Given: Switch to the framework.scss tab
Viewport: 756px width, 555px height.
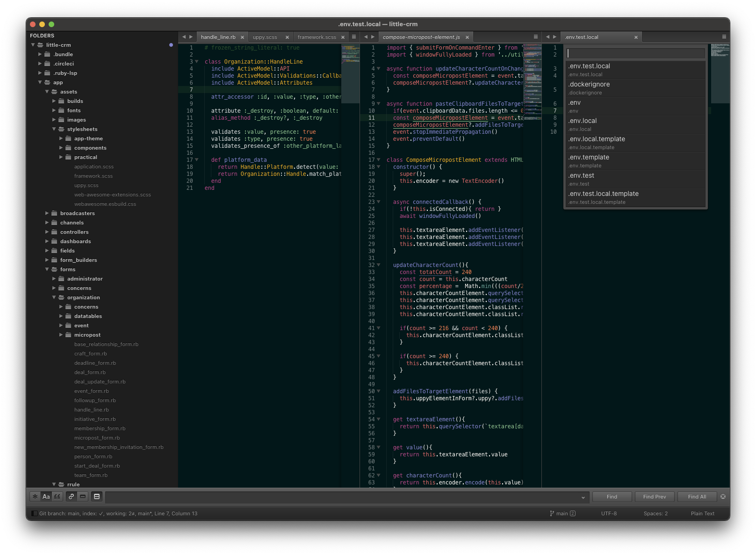Looking at the screenshot, I should [317, 37].
